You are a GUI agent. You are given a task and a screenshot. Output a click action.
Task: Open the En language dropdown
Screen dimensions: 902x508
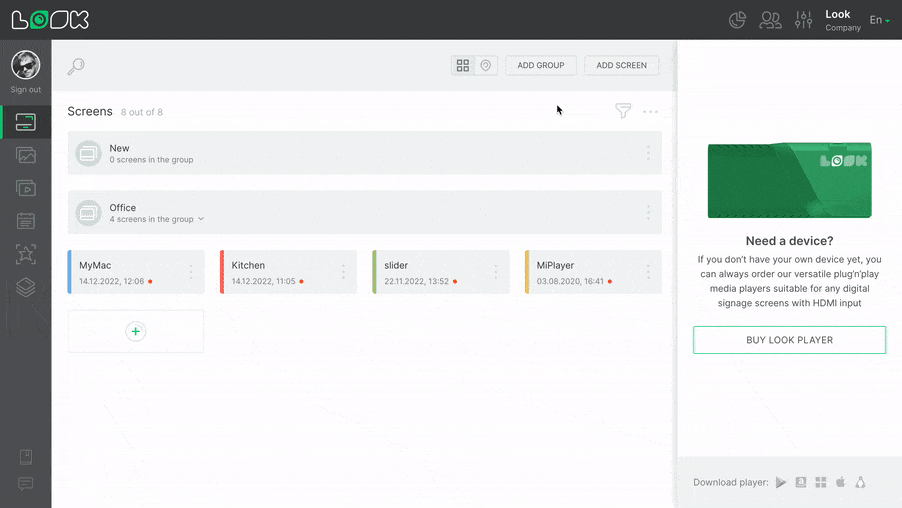[x=879, y=20]
